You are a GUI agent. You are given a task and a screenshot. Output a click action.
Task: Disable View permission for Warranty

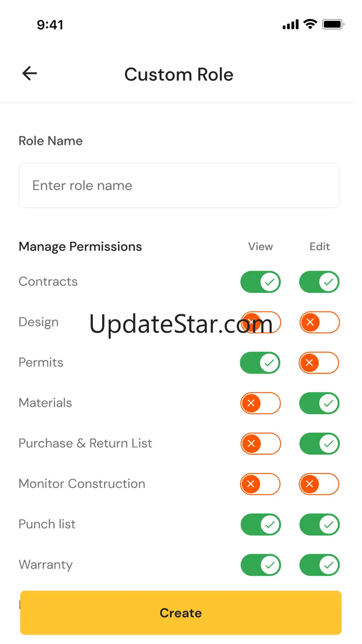(260, 565)
